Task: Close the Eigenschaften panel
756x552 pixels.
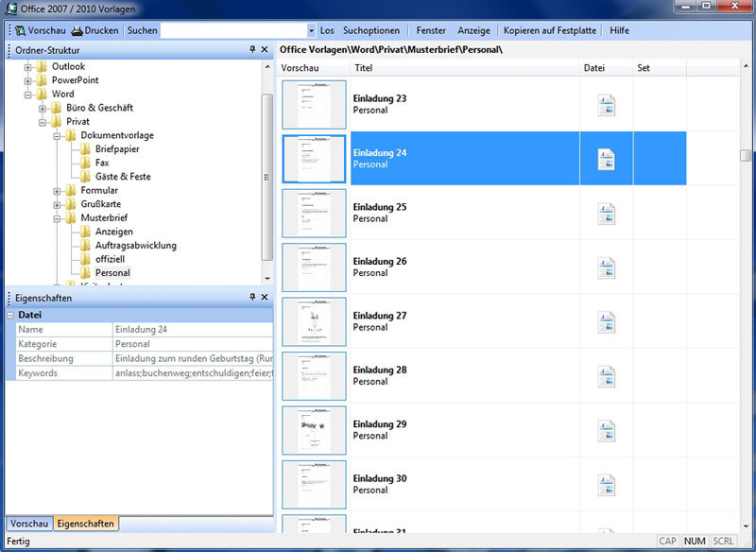Action: pos(265,297)
